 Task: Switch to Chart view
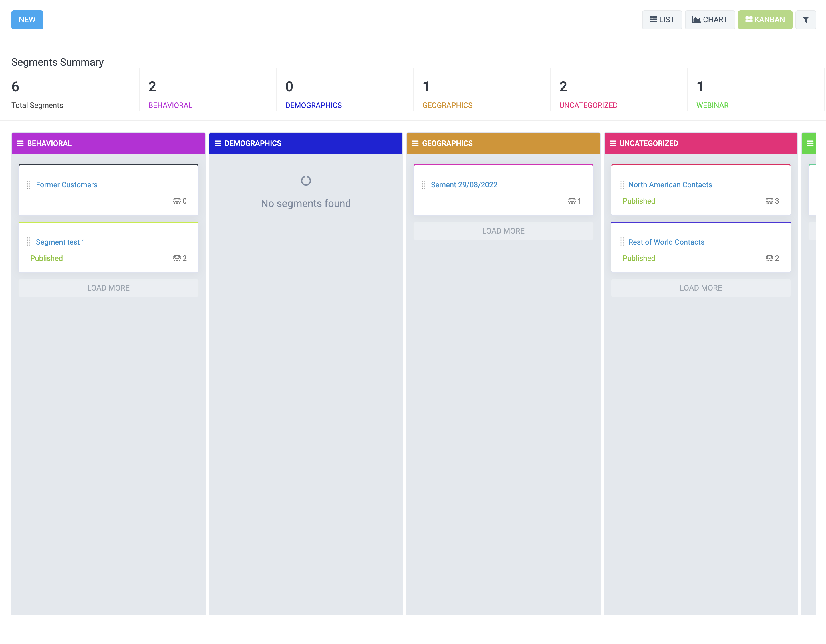coord(710,20)
